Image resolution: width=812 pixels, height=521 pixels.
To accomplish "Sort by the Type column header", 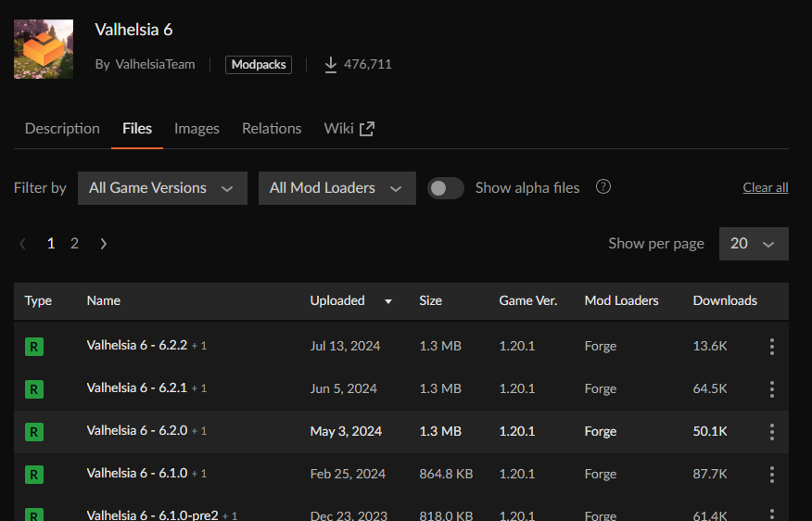I will [38, 301].
